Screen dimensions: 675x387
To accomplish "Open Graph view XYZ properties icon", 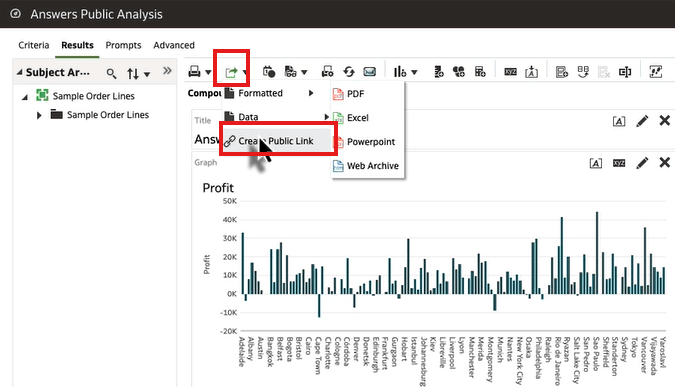I will tap(619, 163).
